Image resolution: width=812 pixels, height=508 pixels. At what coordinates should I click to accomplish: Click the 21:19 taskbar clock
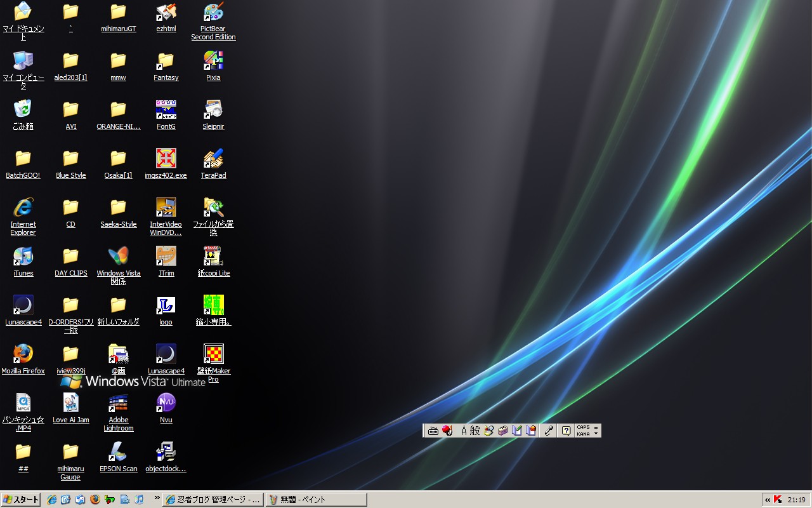pyautogui.click(x=797, y=500)
